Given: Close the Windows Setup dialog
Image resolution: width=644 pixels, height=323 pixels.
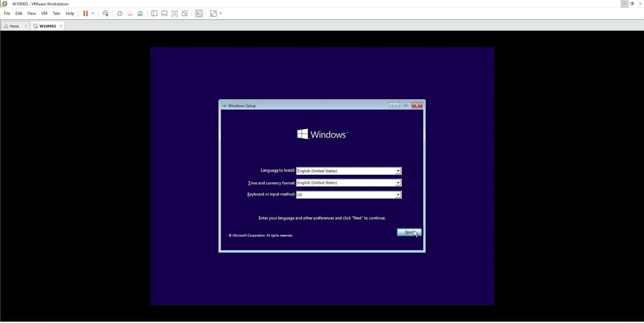Looking at the screenshot, I should point(417,106).
